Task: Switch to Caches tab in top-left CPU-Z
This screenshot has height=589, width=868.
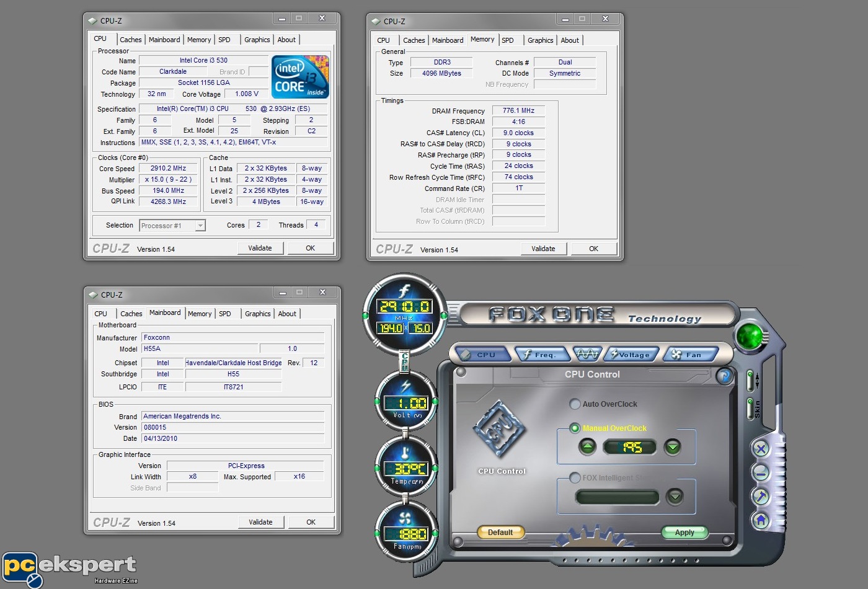Action: pyautogui.click(x=130, y=40)
